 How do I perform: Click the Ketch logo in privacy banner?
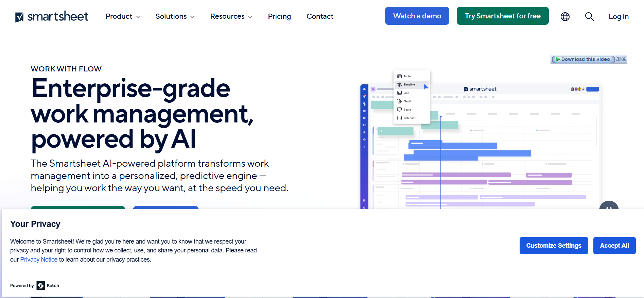coord(41,285)
